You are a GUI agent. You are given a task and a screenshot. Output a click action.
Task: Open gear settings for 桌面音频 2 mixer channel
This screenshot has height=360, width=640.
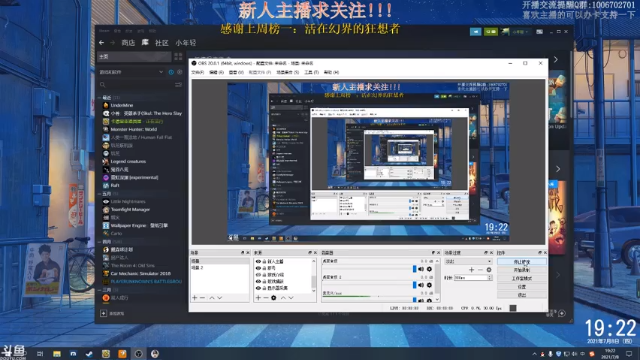tap(429, 285)
